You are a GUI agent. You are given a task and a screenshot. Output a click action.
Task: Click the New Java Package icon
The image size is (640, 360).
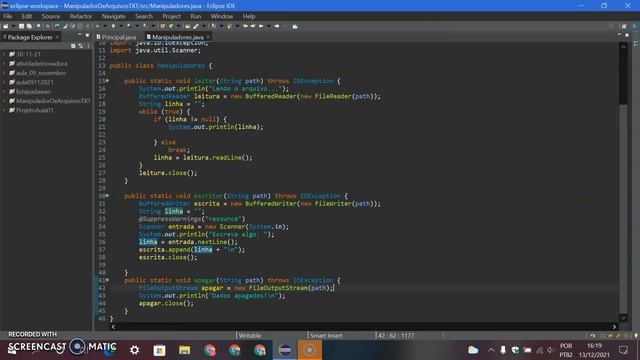tap(163, 26)
